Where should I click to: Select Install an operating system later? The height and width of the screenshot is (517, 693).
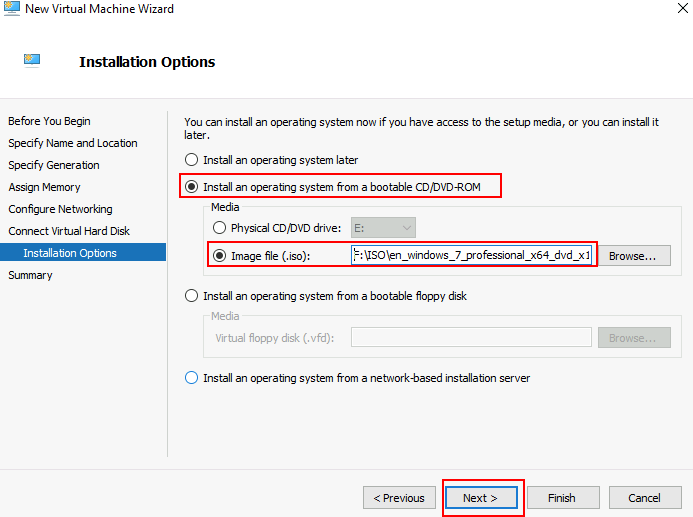click(x=192, y=160)
